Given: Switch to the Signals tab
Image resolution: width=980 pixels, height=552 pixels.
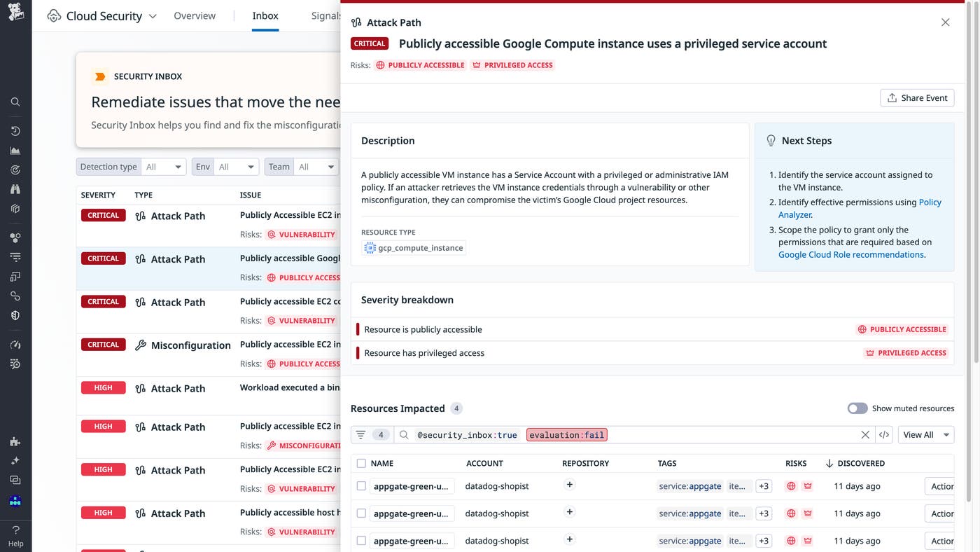Looking at the screenshot, I should [x=325, y=15].
